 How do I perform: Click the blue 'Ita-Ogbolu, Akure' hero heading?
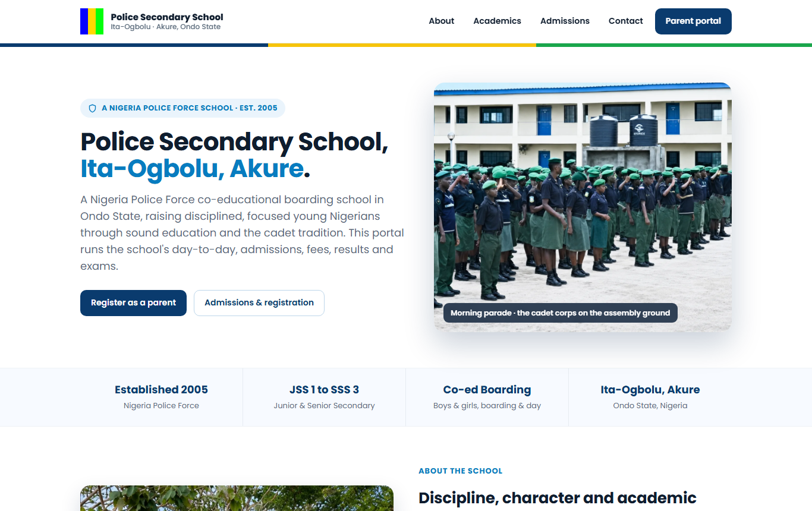(192, 169)
